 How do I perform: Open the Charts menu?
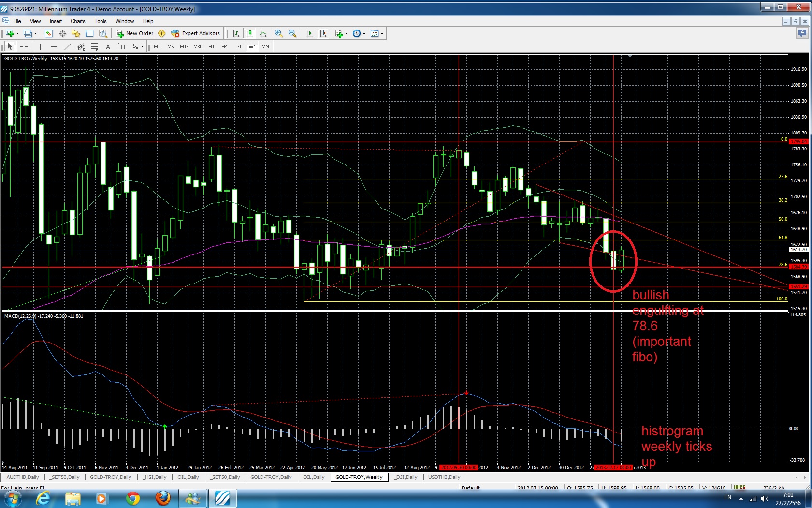78,21
